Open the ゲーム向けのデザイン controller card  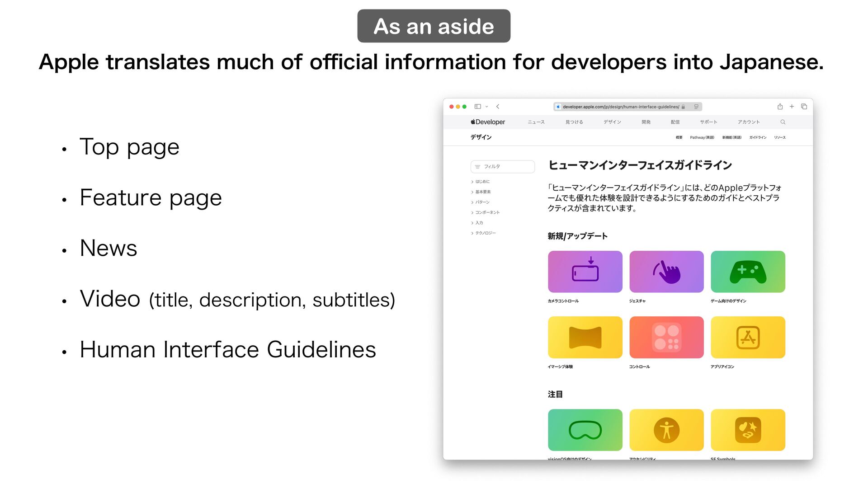[x=748, y=272]
